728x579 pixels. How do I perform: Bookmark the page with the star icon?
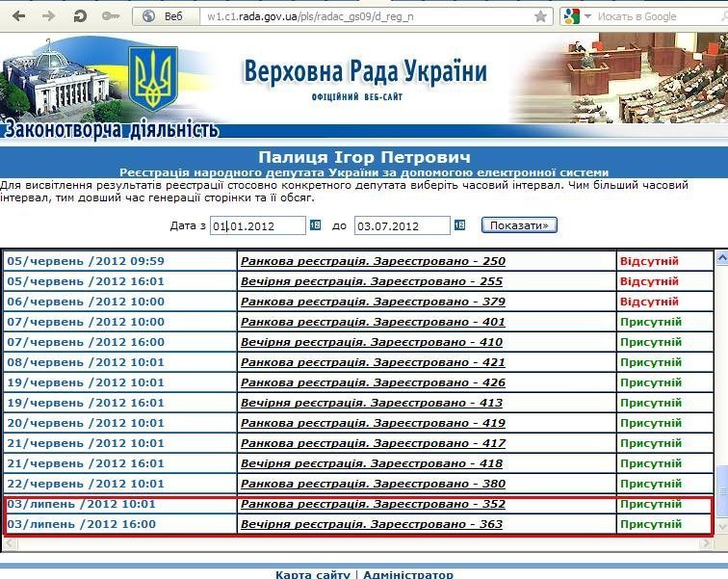(x=540, y=16)
